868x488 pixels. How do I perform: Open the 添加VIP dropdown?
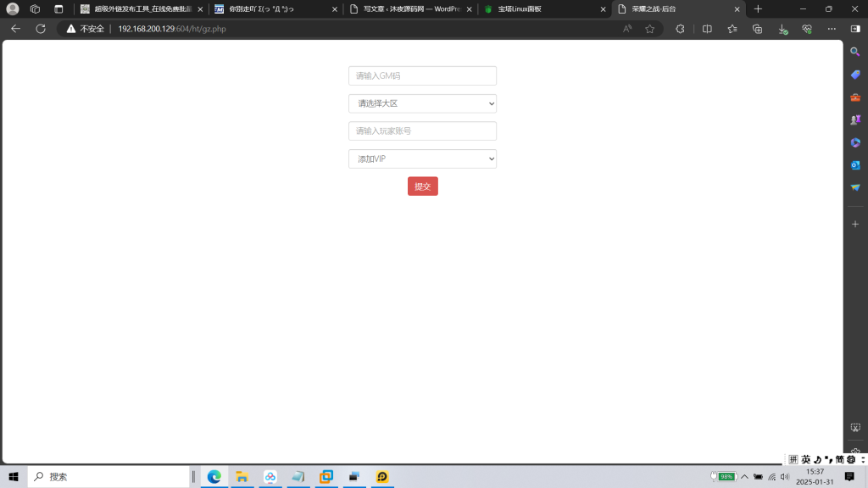[422, 158]
